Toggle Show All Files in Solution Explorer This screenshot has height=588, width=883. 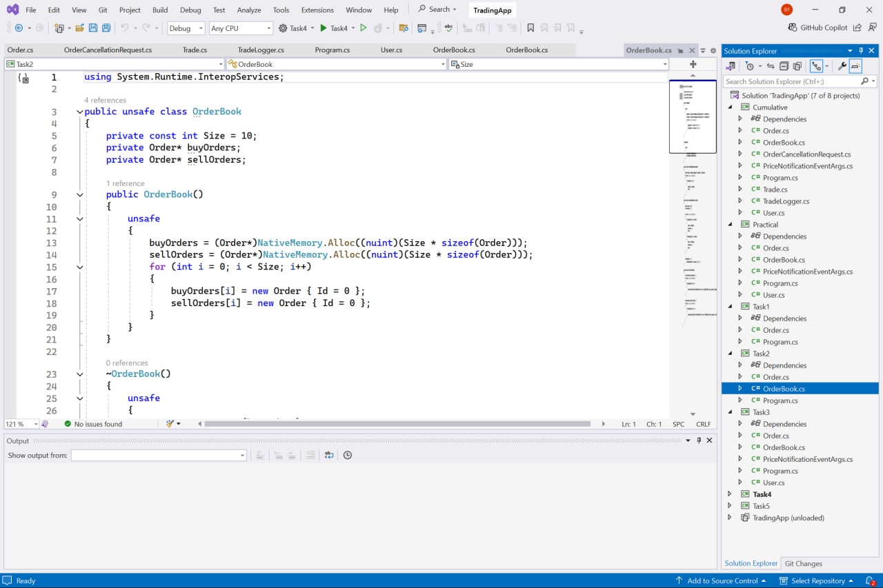pyautogui.click(x=797, y=66)
